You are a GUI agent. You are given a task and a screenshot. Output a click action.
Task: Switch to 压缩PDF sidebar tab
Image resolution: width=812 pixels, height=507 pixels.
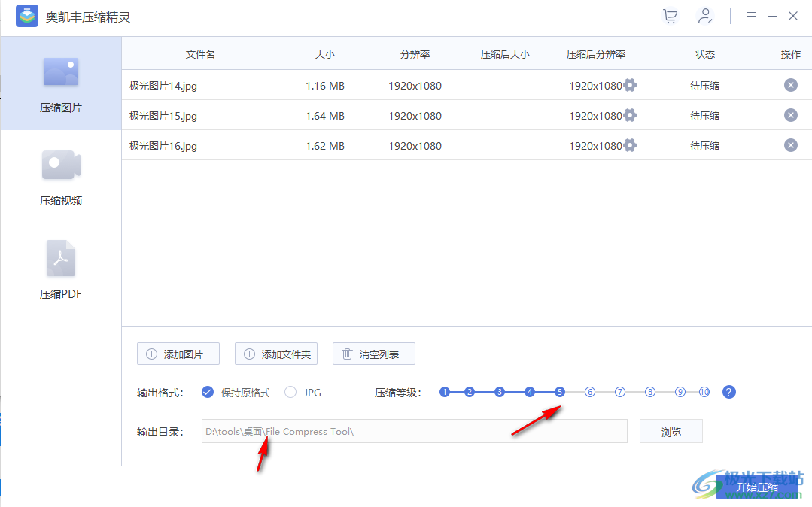tap(61, 270)
